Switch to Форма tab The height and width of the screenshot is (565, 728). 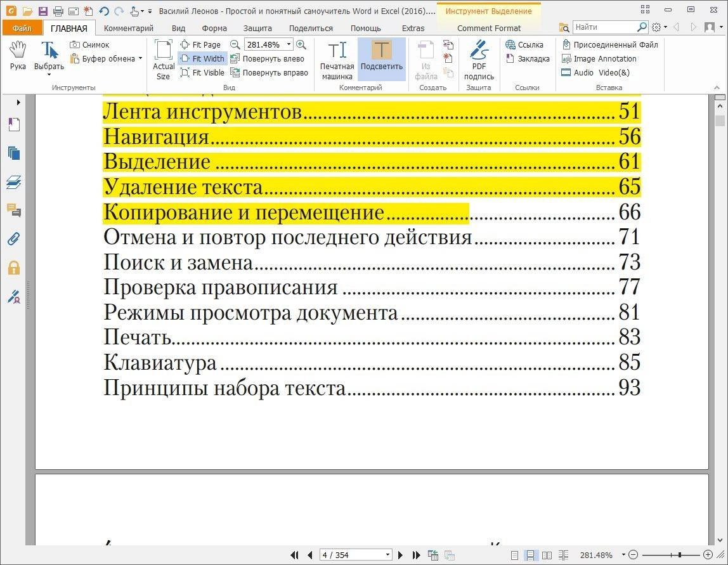214,28
